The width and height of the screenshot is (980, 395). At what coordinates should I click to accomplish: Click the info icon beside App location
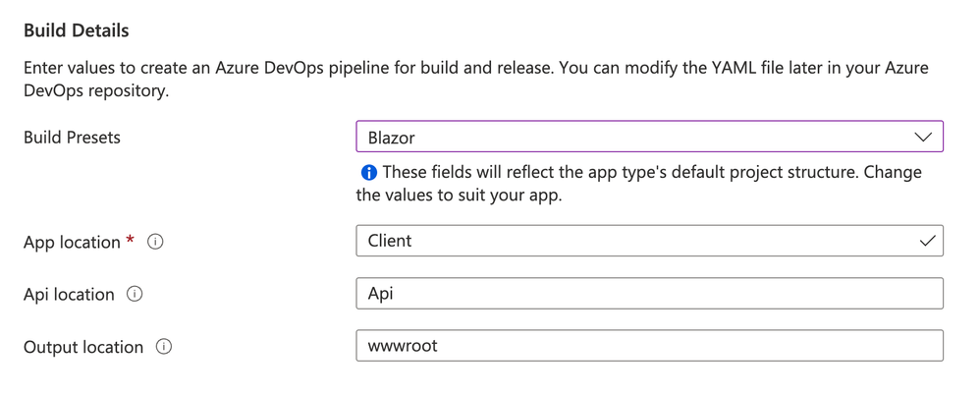pos(155,242)
